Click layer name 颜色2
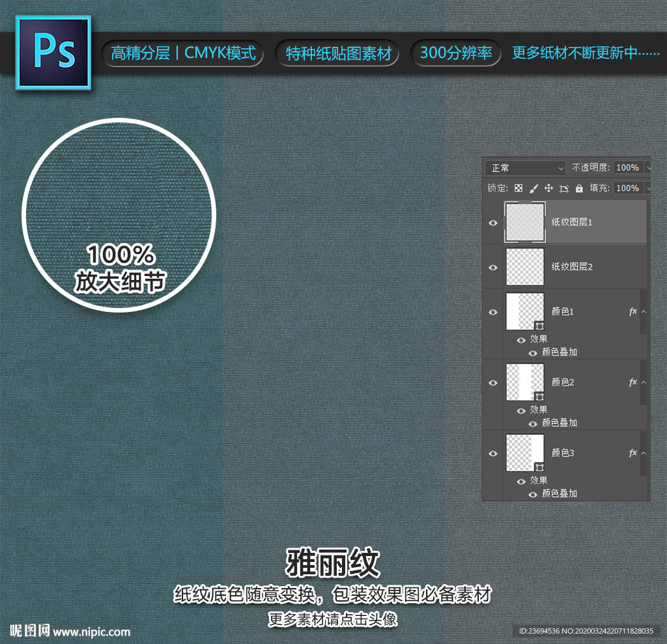Image resolution: width=667 pixels, height=644 pixels. pyautogui.click(x=562, y=382)
